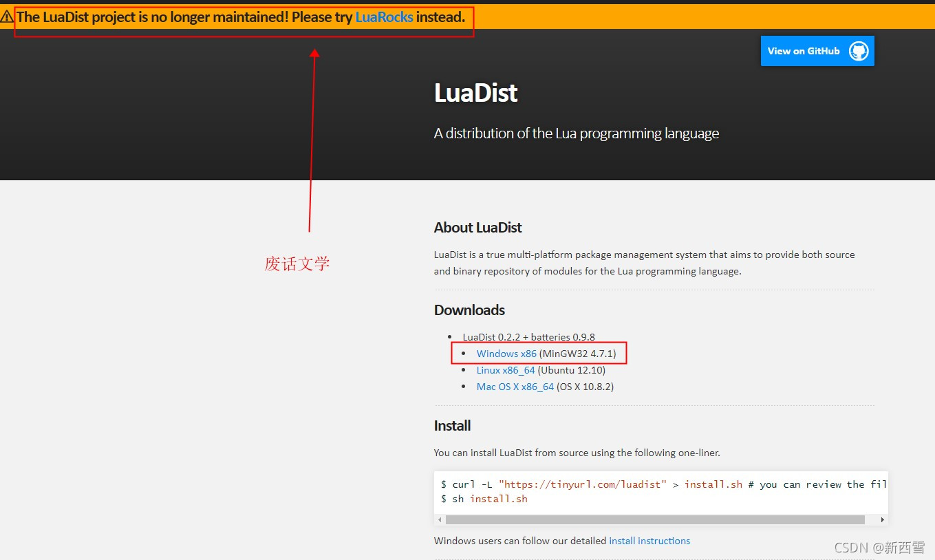Click the Downloads heading

469,310
